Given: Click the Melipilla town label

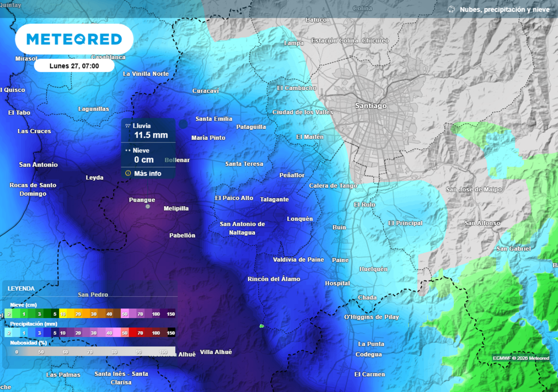Looking at the screenshot, I should 176,209.
